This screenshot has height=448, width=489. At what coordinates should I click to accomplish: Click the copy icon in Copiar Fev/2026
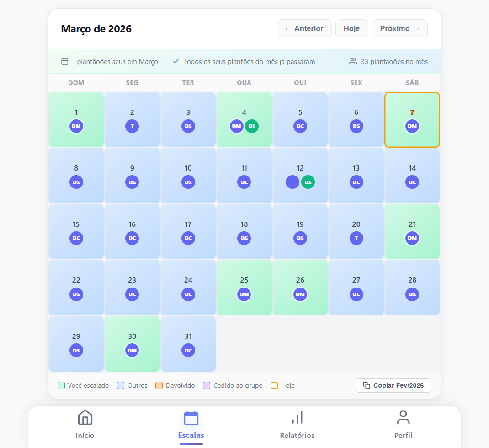pos(367,385)
